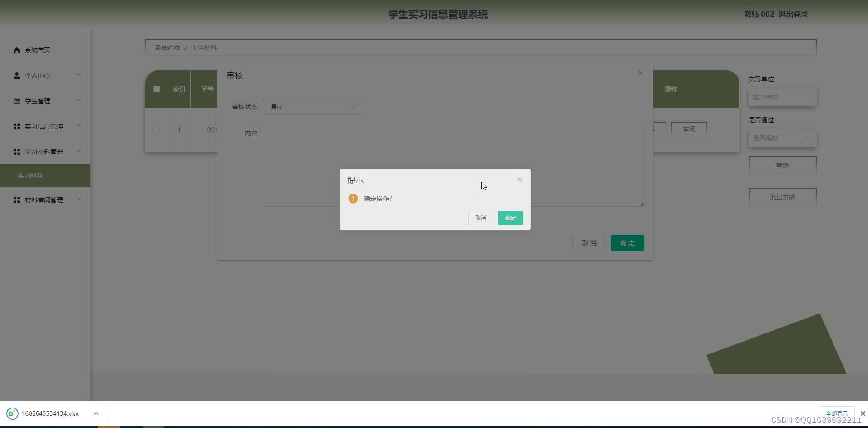The height and width of the screenshot is (428, 868).
Task: Tick the checkbox for row 1
Action: 157,129
